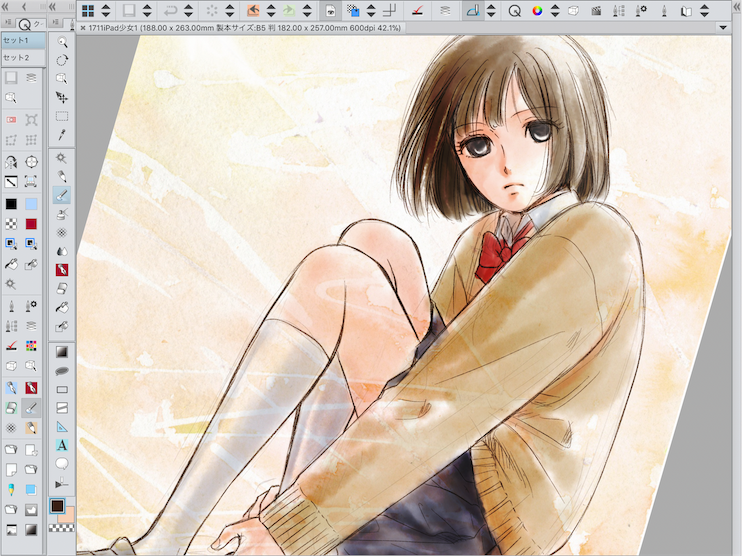Open the color wheel in command bar

point(537,10)
